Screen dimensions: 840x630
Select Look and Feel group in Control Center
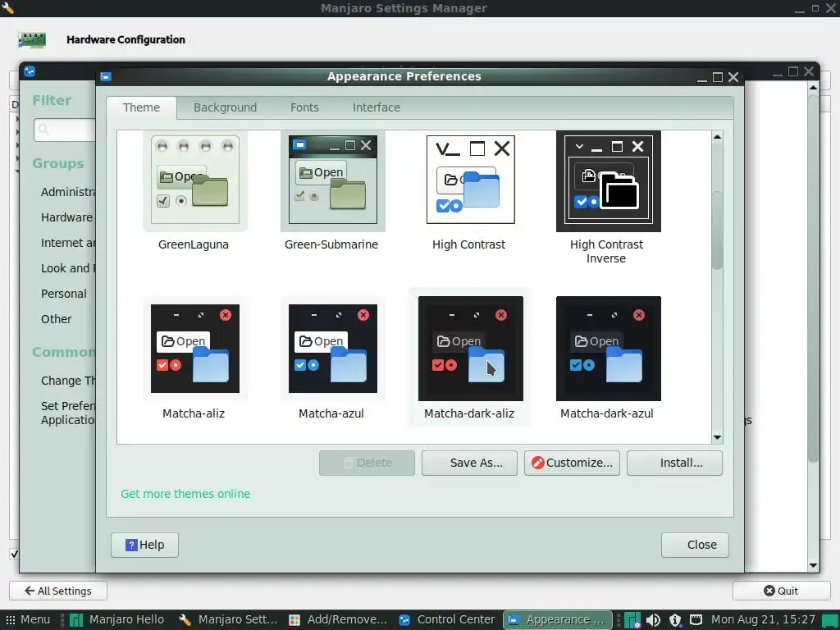[68, 268]
